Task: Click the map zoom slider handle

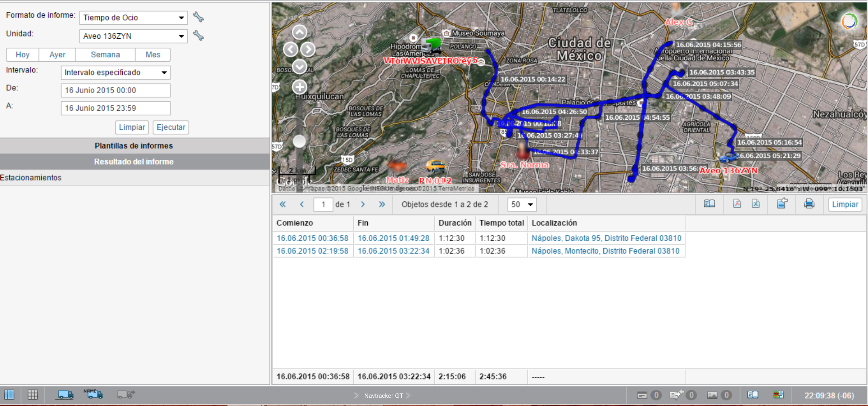Action: [299, 141]
